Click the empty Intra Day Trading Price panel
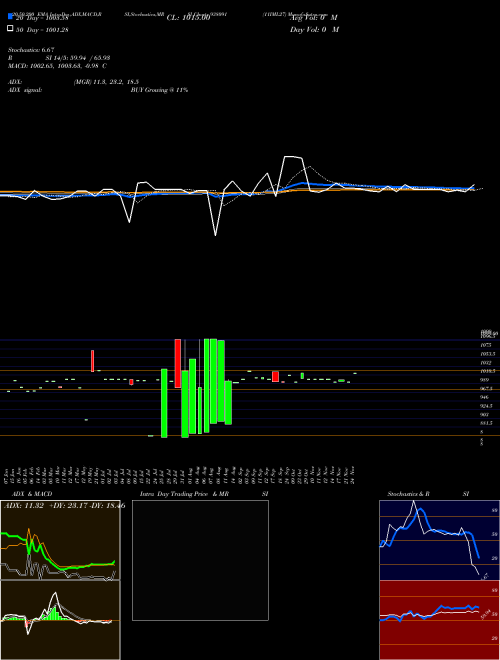 200,560
